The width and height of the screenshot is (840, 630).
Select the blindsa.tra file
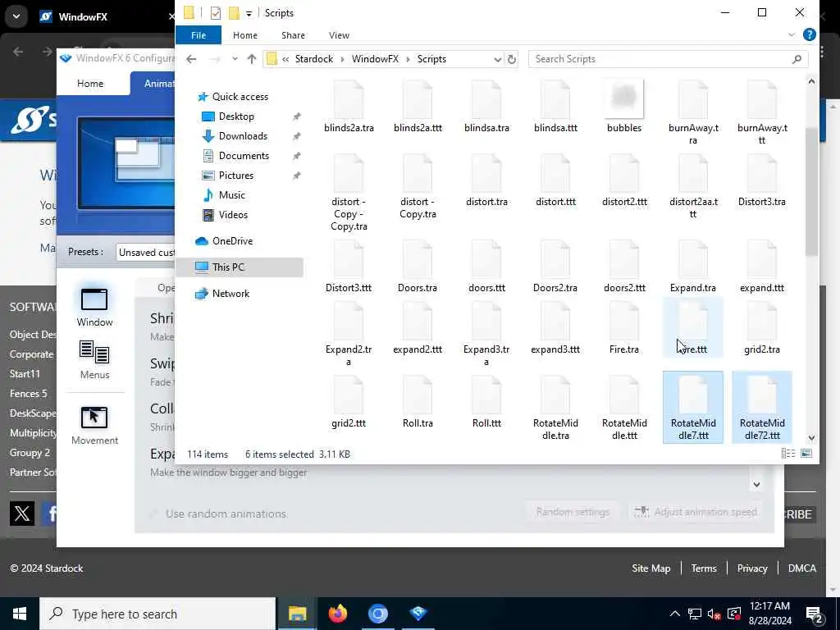[486, 107]
